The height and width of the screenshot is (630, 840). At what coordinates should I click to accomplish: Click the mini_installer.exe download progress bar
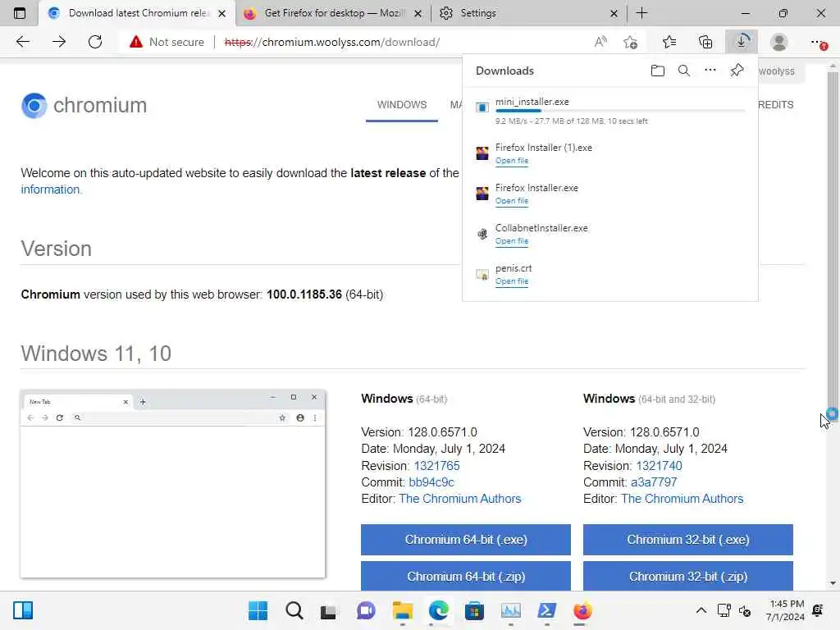620,111
